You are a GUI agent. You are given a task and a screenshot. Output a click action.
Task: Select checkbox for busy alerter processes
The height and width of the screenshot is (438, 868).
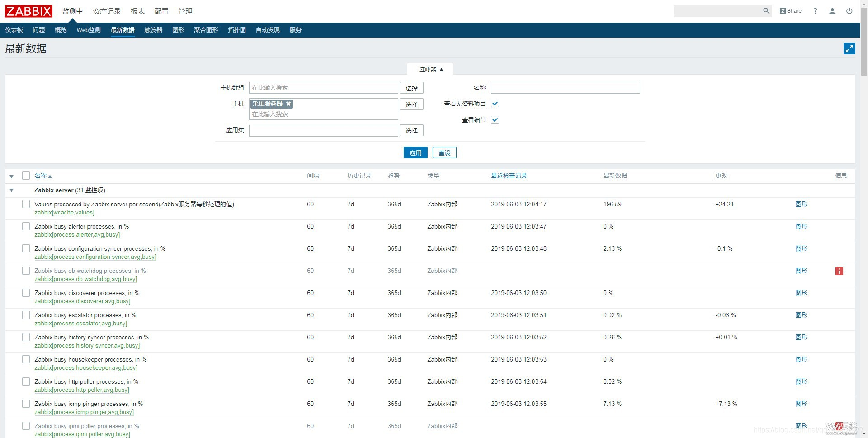tap(26, 226)
